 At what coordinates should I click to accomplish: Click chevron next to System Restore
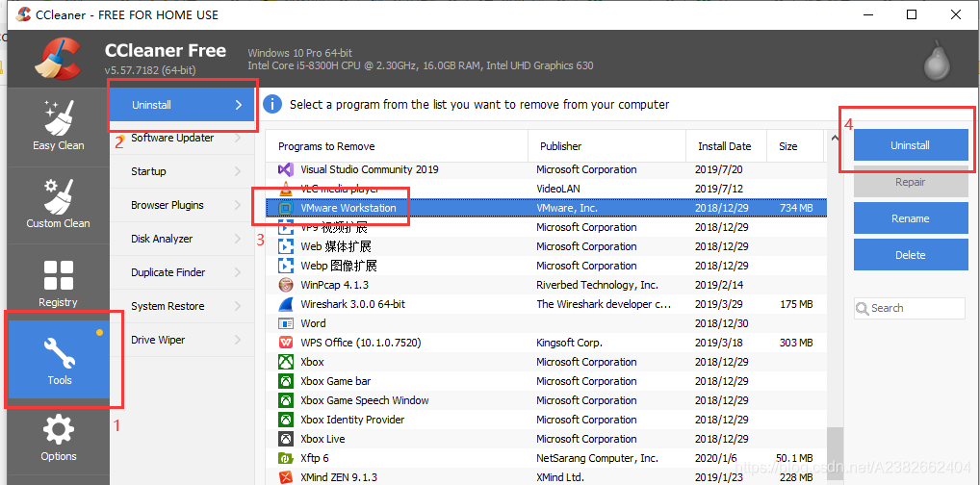coord(238,306)
